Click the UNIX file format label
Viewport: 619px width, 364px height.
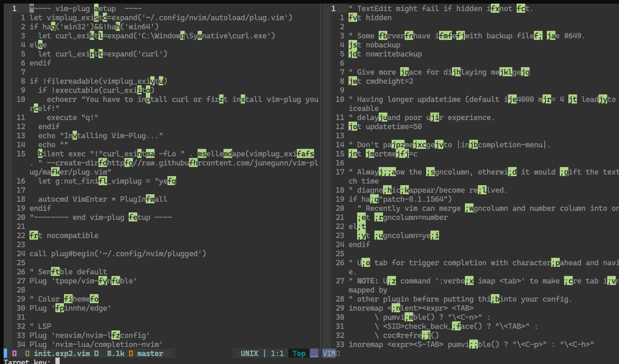pyautogui.click(x=249, y=353)
